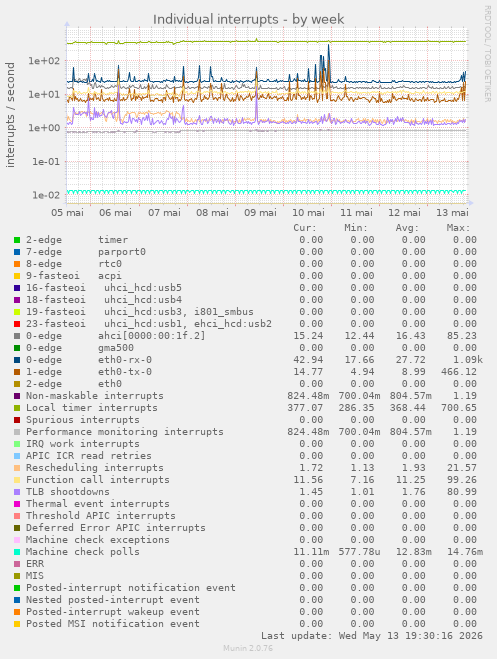497x659 pixels.
Task: Click the gray ahci legend color square
Action: point(17,336)
